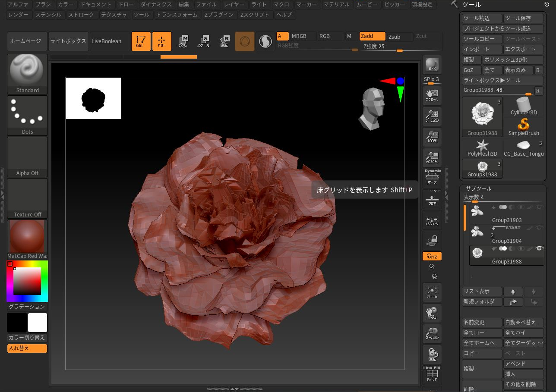This screenshot has width=556, height=392.
Task: Open the ブラシ menu
Action: 43,5
